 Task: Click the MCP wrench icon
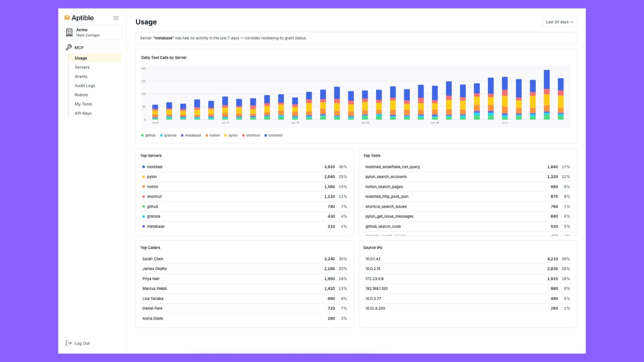[x=69, y=47]
